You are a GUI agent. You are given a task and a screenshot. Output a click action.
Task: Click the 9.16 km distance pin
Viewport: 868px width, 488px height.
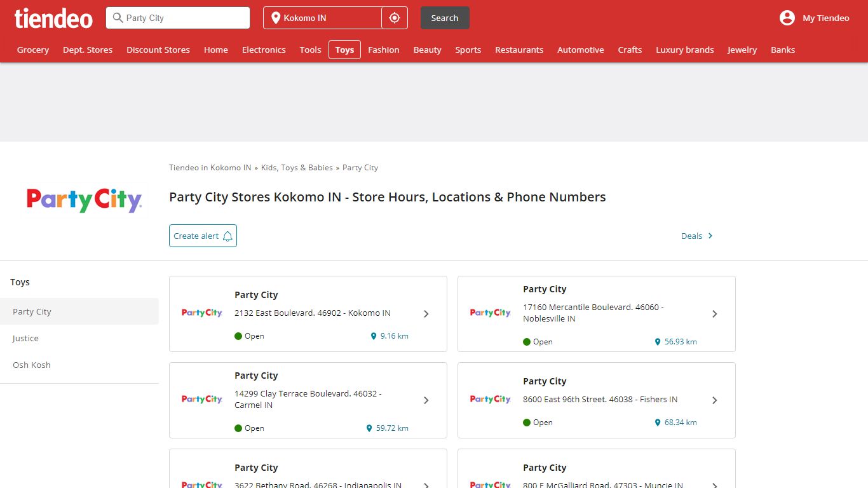point(374,336)
